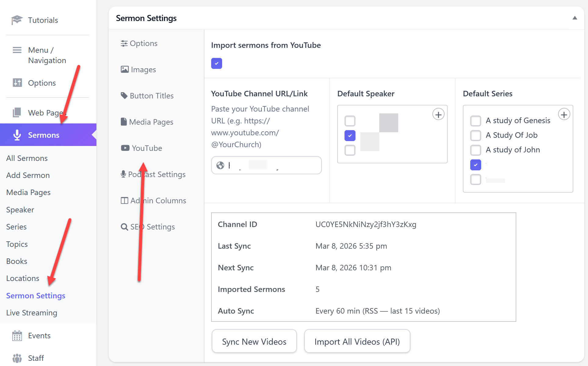Click the YouTube channel URL input field
The image size is (588, 366).
coord(269,165)
